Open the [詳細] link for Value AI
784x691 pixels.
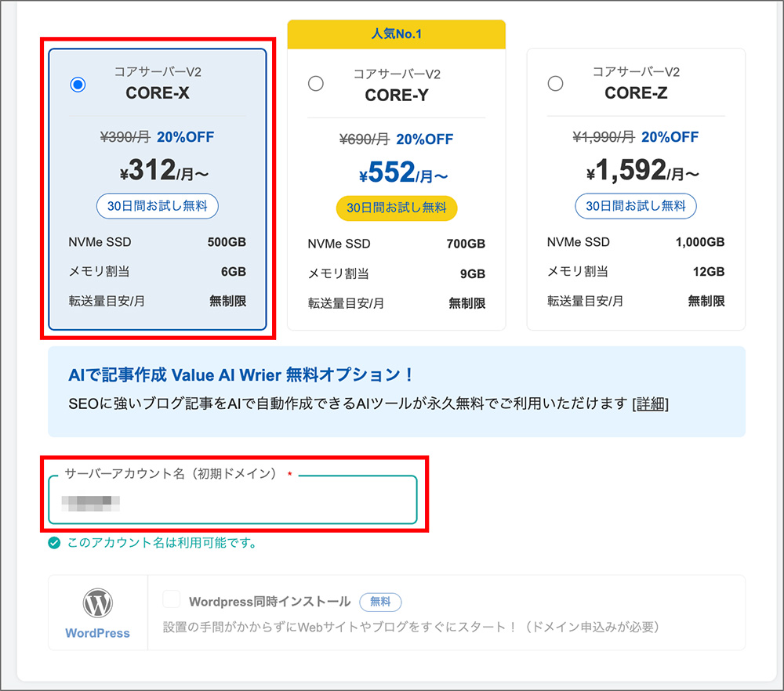650,403
